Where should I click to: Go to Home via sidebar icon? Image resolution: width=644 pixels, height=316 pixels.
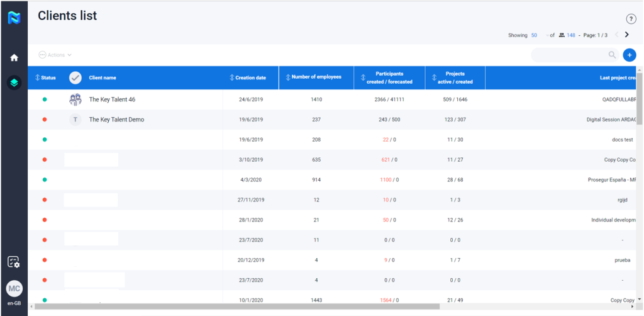point(14,58)
